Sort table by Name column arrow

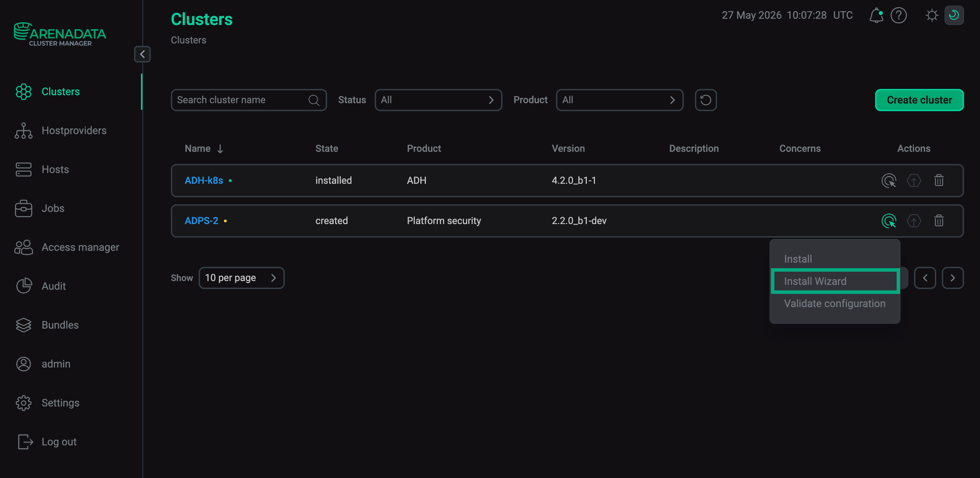(x=220, y=149)
